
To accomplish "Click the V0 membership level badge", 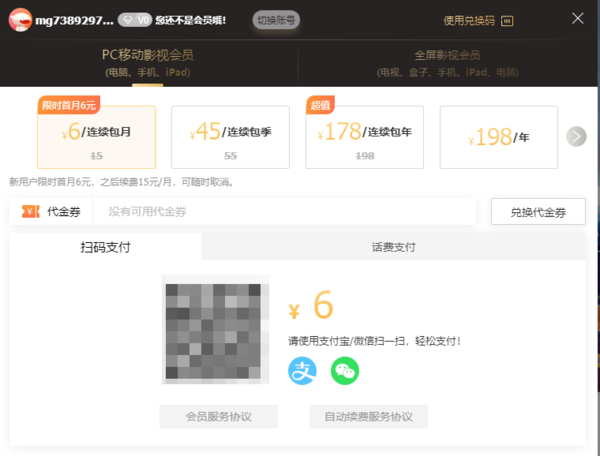I will click(135, 20).
